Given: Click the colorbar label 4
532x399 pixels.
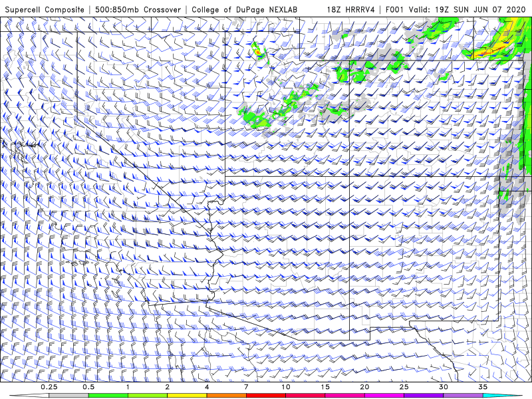Looking at the screenshot, I should [207, 387].
